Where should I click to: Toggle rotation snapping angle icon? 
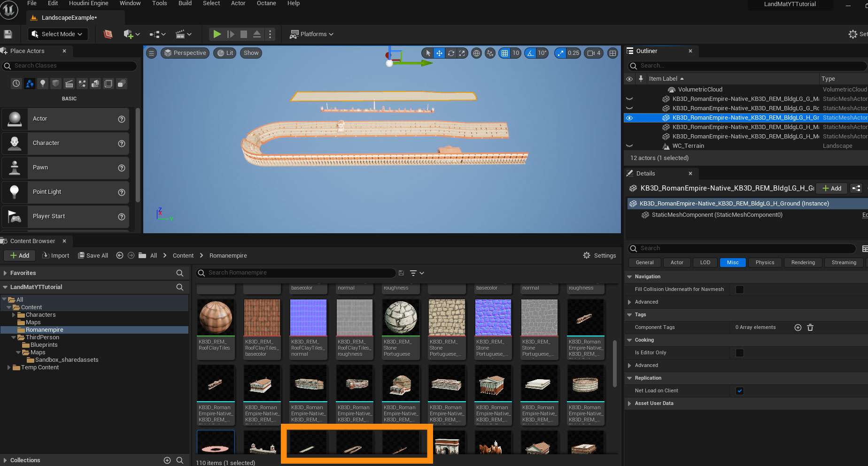530,53
